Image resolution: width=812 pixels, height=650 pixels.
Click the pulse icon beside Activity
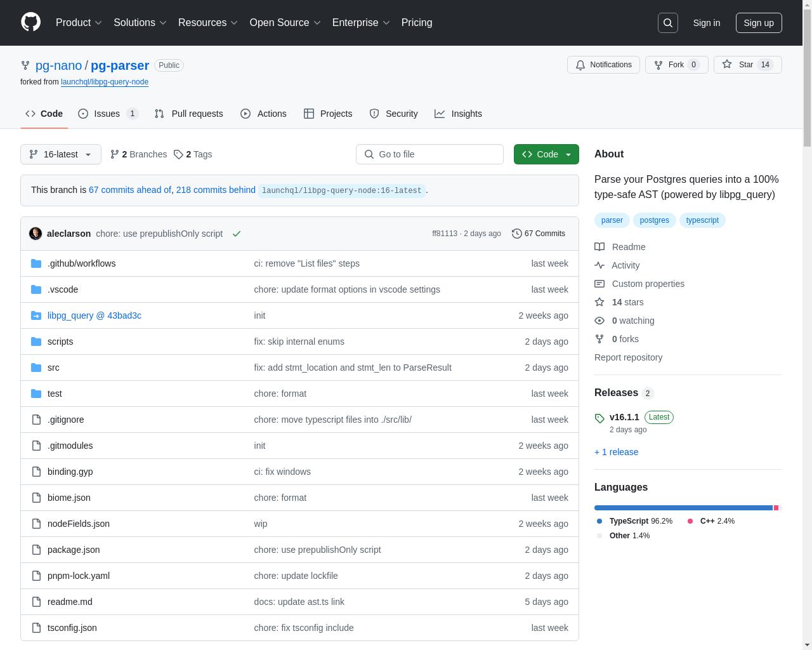tap(599, 265)
